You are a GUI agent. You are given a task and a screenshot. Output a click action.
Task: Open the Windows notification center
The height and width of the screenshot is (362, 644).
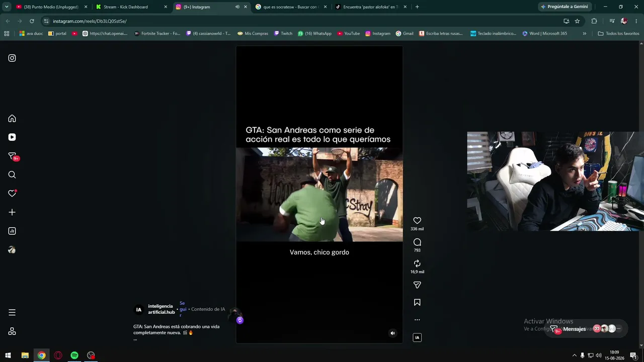[x=633, y=355]
